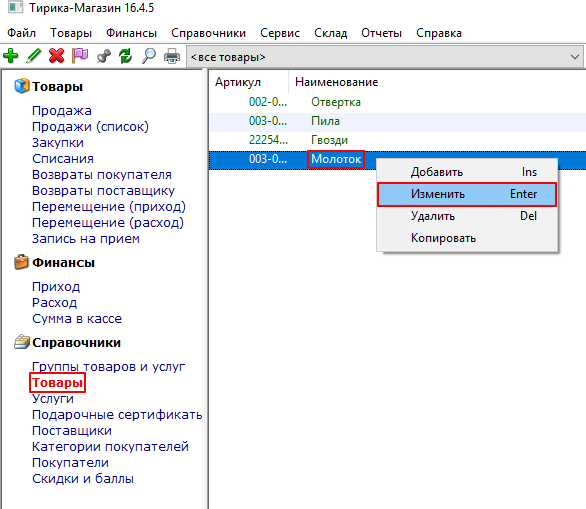Screen dimensions: 586x509
Task: Click the pushpin icon in toolbar
Action: click(x=104, y=56)
